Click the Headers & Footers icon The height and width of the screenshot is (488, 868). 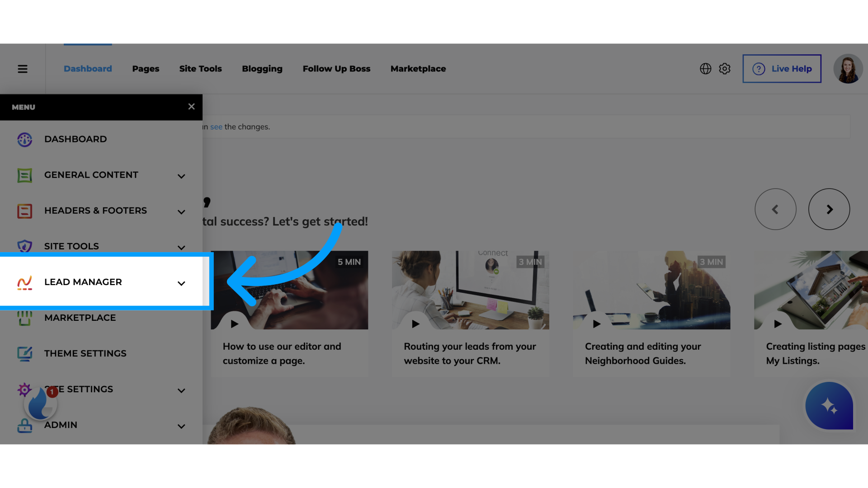[x=24, y=211]
